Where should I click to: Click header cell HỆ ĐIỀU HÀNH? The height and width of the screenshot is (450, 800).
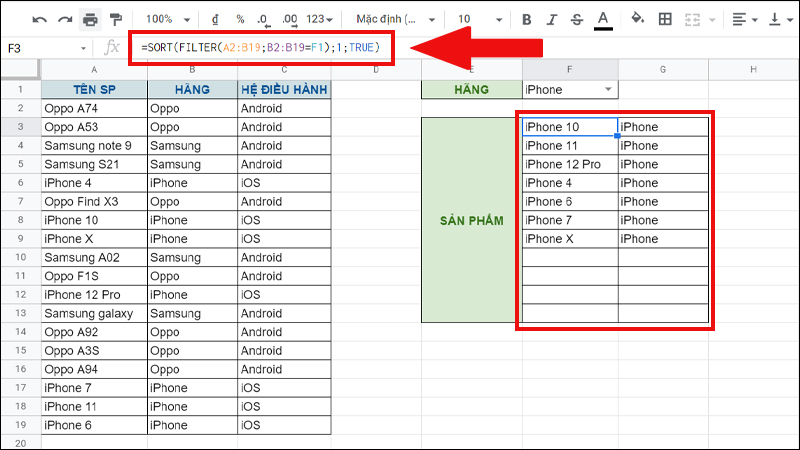[284, 90]
